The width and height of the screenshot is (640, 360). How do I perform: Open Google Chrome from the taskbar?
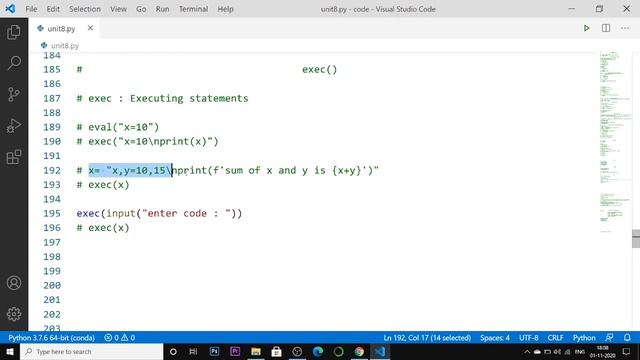359,351
